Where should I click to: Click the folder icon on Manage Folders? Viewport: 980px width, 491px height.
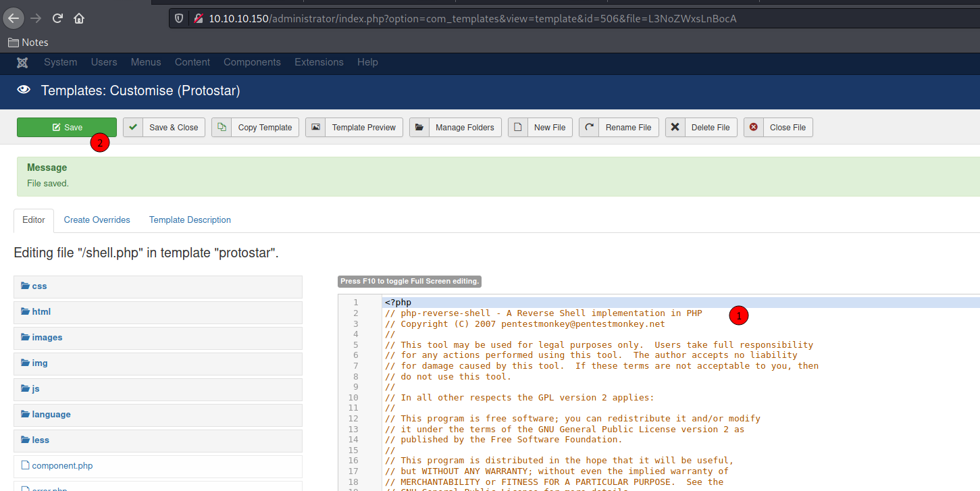[x=419, y=127]
